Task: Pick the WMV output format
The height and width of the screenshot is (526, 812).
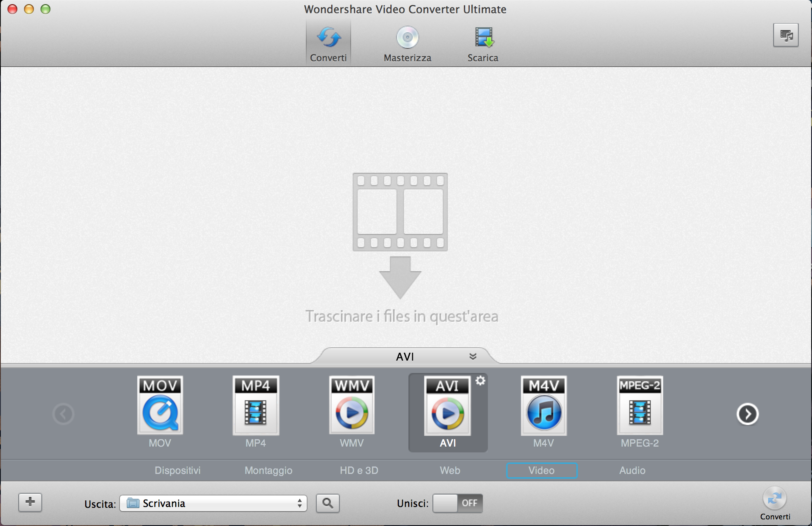Action: pos(351,406)
